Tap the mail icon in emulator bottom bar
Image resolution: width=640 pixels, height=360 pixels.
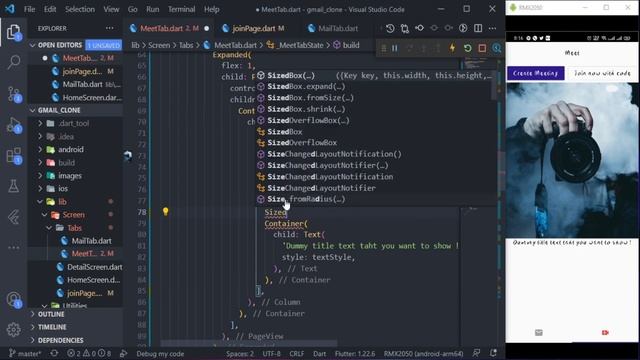click(539, 333)
